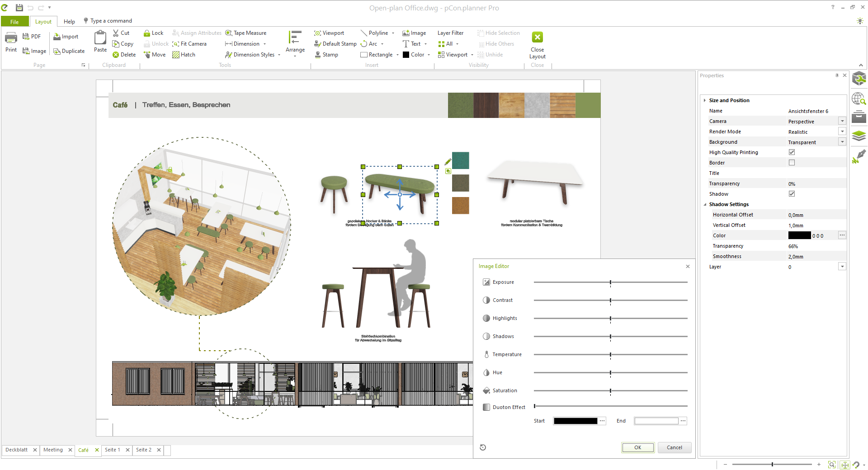Insert a new Viewport

[329, 33]
